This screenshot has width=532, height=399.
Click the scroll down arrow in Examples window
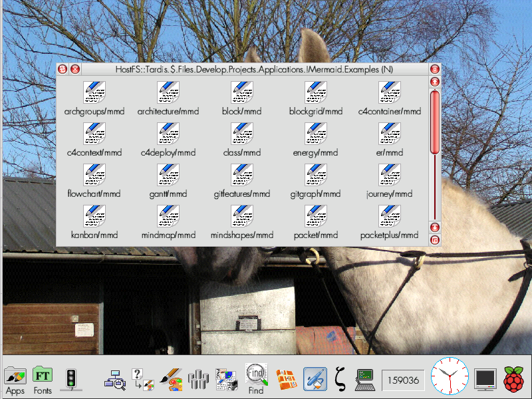[435, 227]
